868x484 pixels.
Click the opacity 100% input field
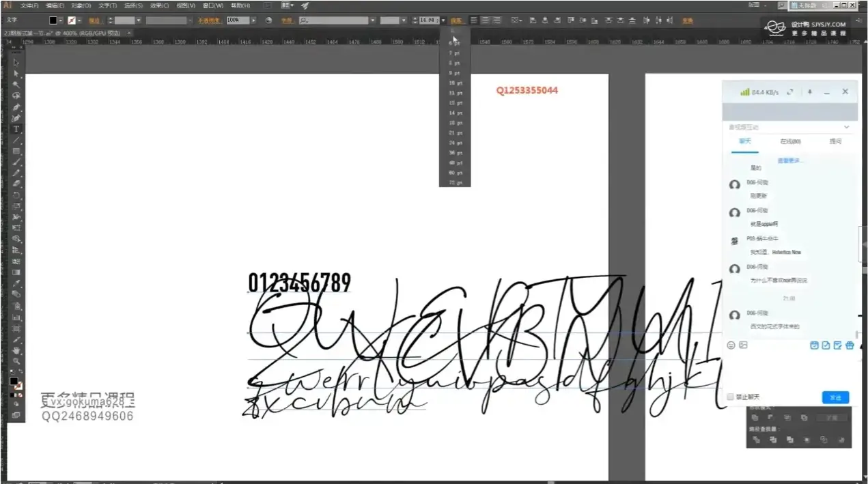[x=237, y=20]
